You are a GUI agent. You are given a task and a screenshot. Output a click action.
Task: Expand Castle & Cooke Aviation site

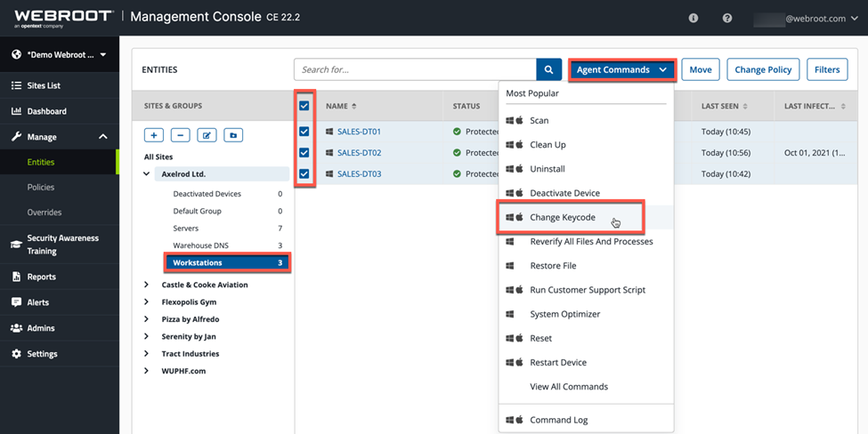[147, 285]
